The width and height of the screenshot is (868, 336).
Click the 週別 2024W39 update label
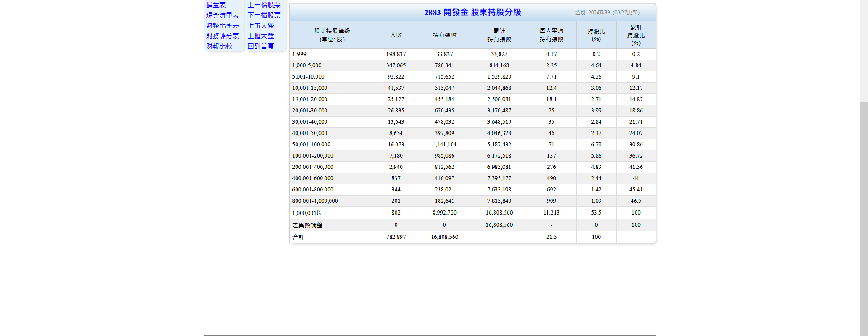click(x=607, y=13)
